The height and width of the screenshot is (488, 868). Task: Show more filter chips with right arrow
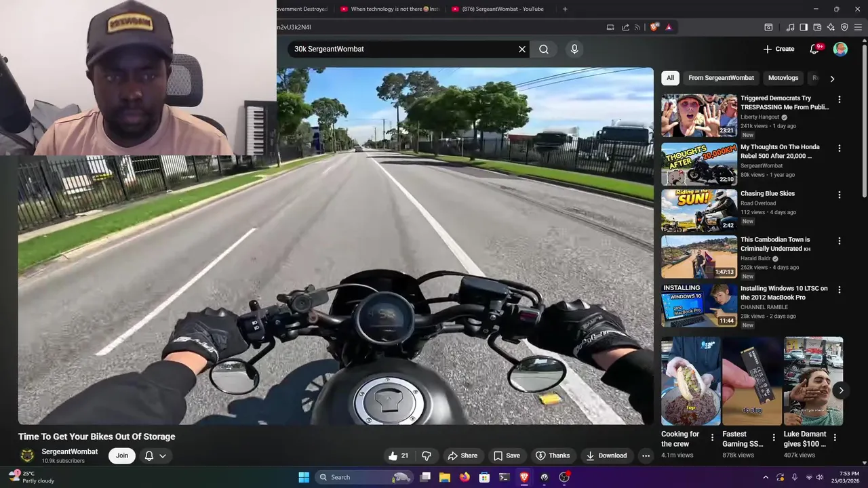point(832,79)
